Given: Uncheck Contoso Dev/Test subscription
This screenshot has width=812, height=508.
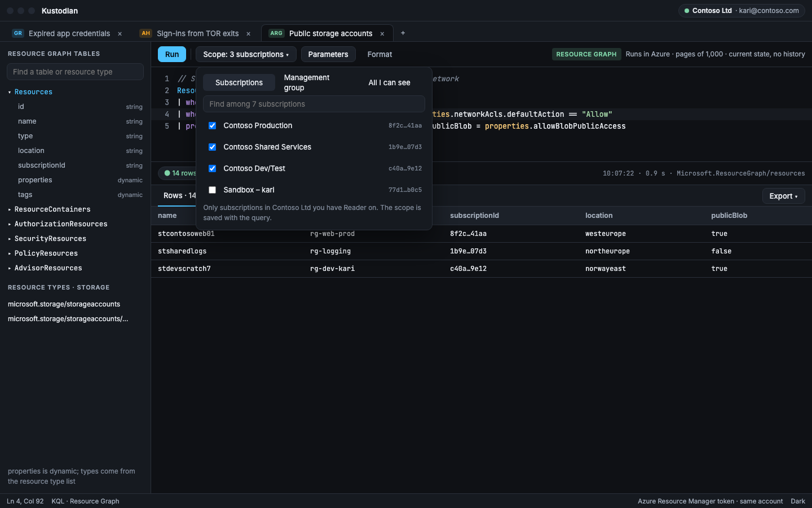Looking at the screenshot, I should [213, 169].
